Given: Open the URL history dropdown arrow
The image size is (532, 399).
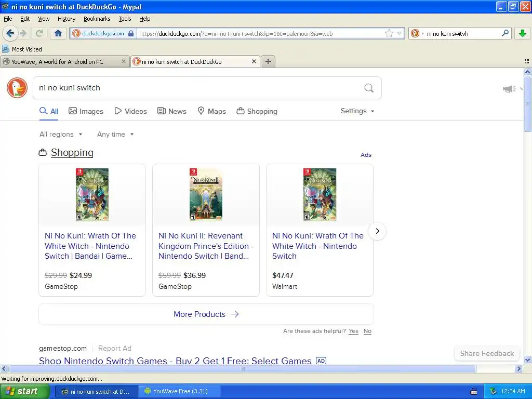Looking at the screenshot, I should [400, 33].
